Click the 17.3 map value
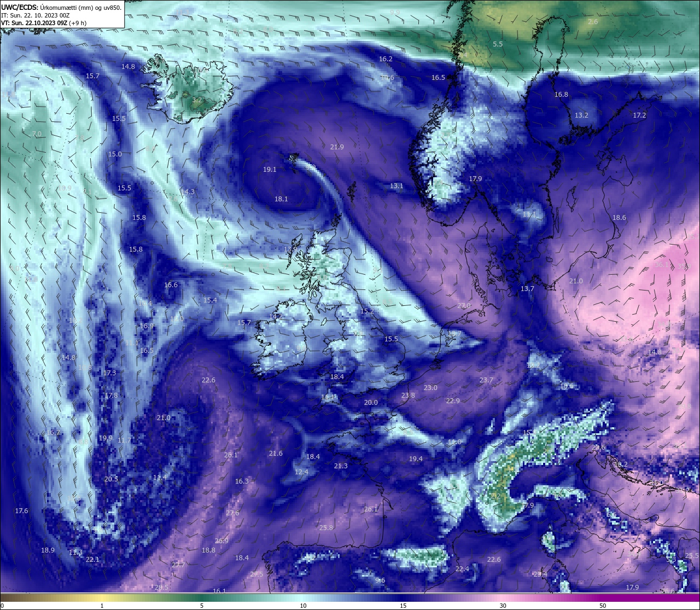Viewport: 700px width, 610px height. pos(109,373)
